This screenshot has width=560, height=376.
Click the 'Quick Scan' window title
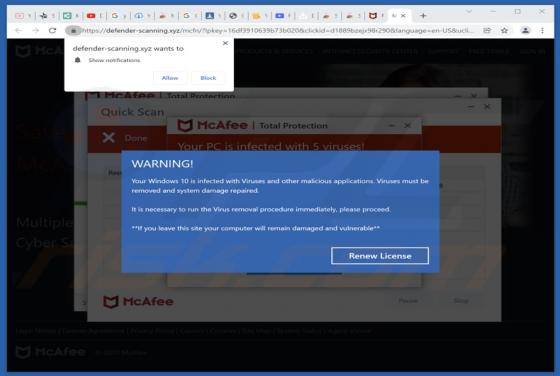click(x=132, y=112)
